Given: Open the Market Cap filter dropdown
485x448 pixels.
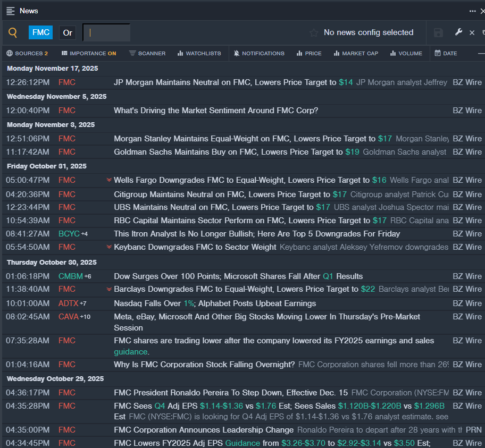Looking at the screenshot, I should point(356,54).
